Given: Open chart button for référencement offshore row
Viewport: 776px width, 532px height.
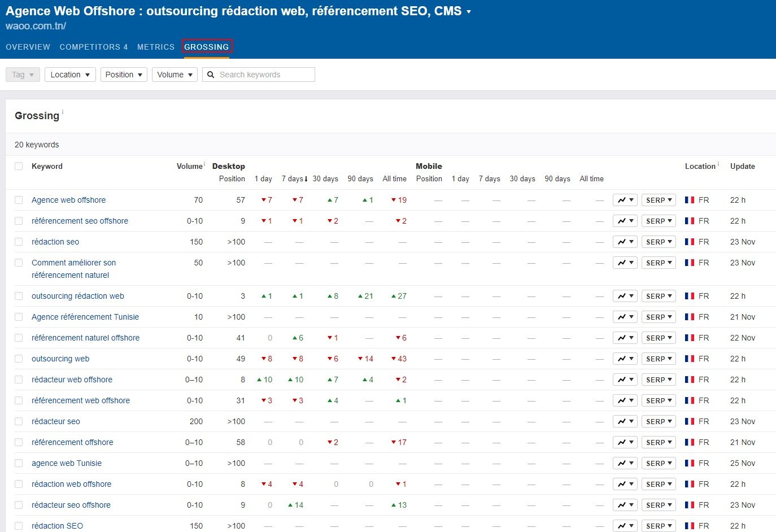Looking at the screenshot, I should coord(625,442).
